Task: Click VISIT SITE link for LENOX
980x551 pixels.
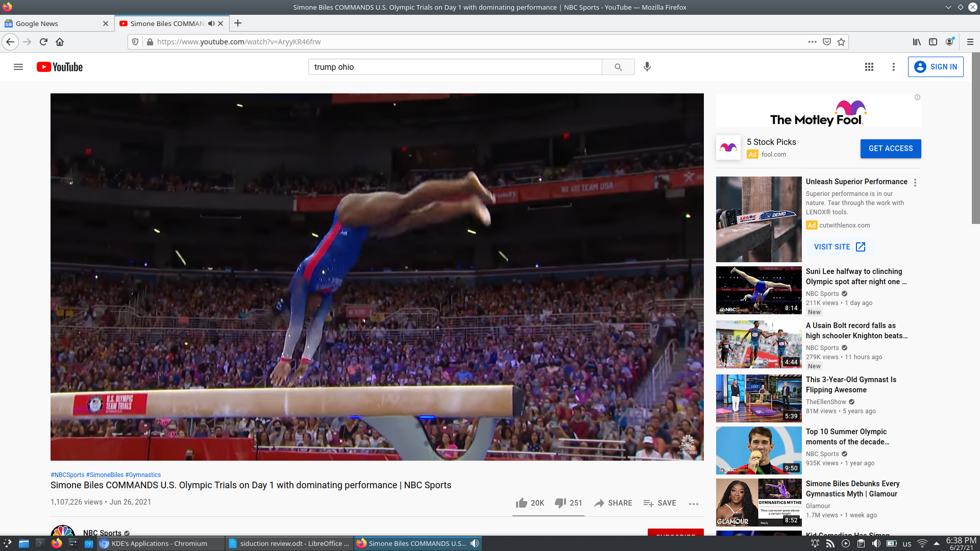Action: pos(840,247)
